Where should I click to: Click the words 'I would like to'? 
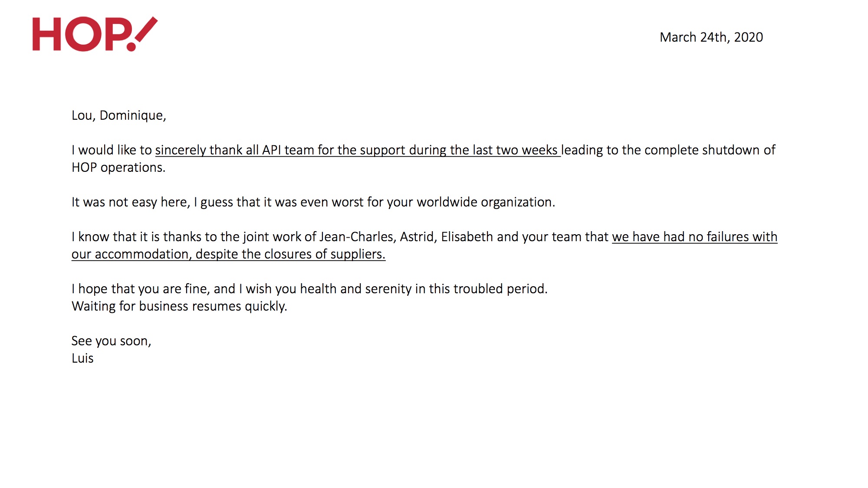coord(112,150)
